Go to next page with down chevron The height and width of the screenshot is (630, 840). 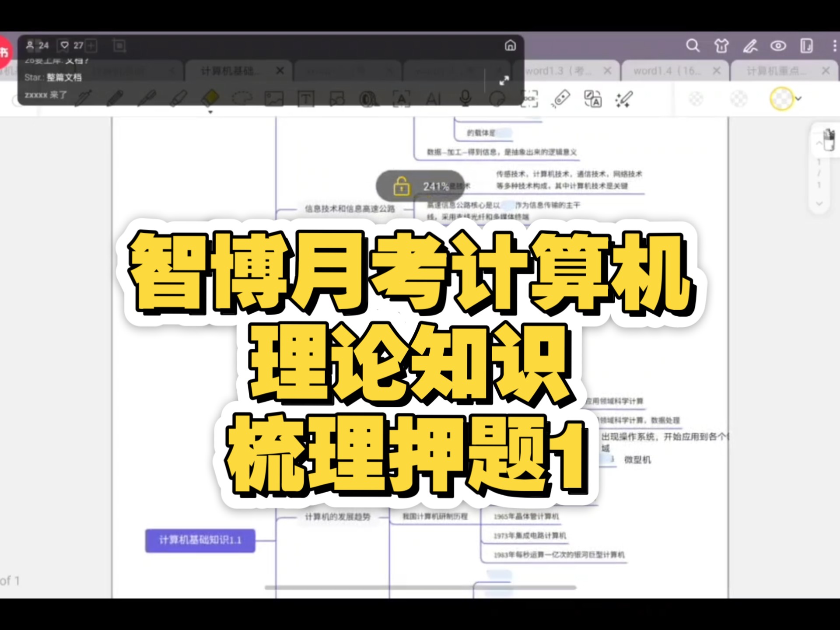[819, 203]
